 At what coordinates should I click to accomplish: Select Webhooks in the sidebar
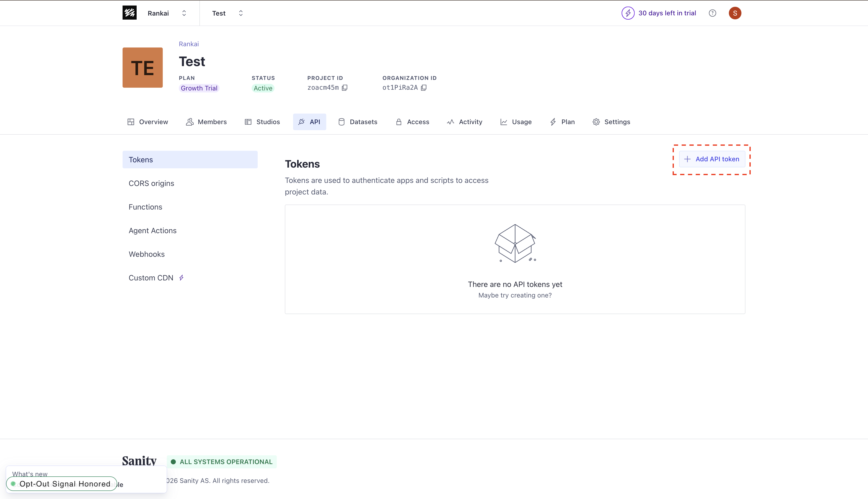click(147, 254)
